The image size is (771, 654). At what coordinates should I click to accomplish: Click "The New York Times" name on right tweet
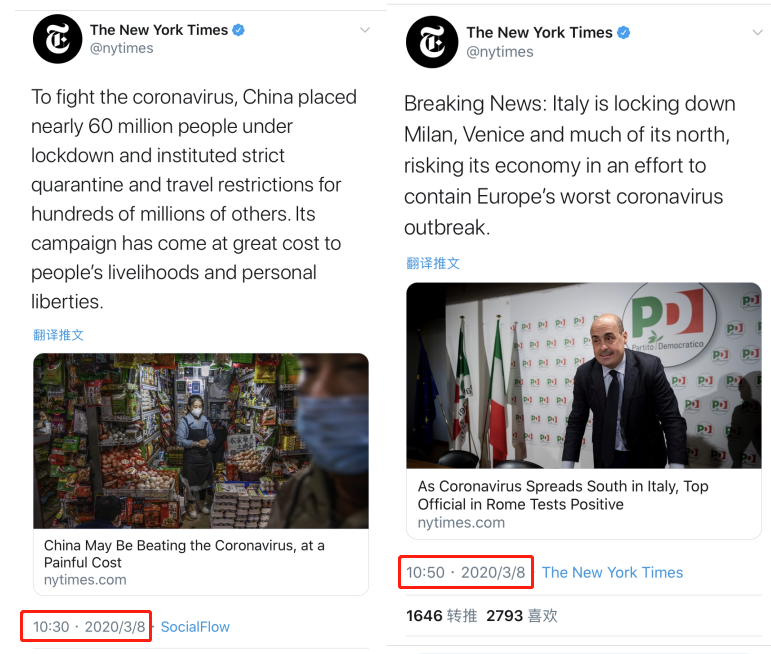[x=537, y=32]
